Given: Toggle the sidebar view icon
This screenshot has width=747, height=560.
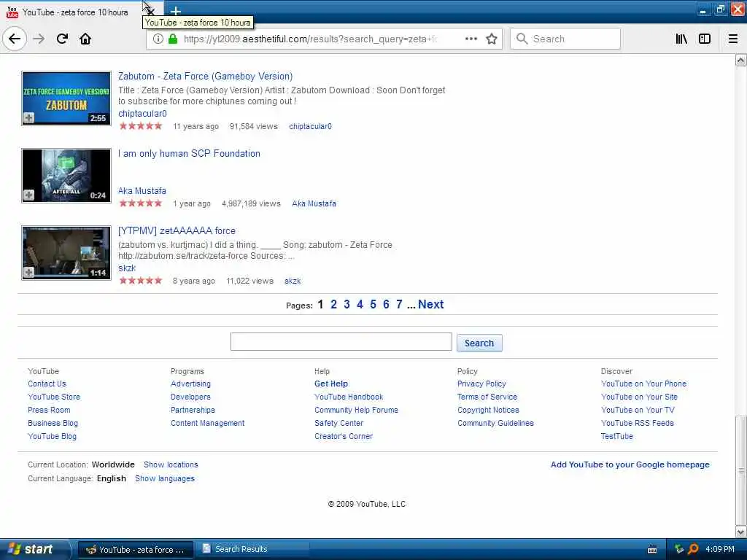Looking at the screenshot, I should coord(705,39).
